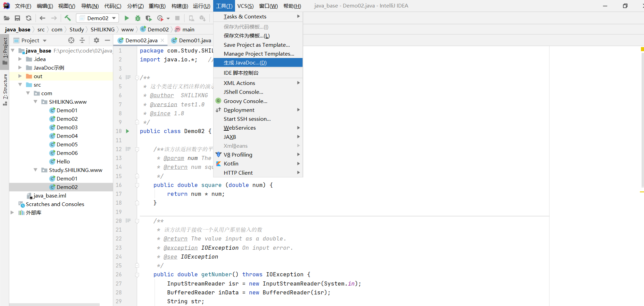
Task: Open the 1: Project side tool window
Action: click(5, 51)
